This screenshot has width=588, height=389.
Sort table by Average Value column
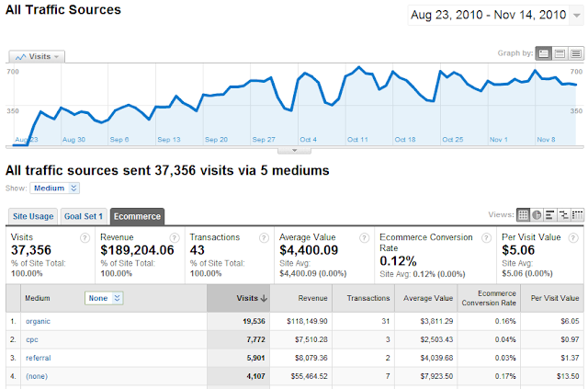[x=426, y=298]
